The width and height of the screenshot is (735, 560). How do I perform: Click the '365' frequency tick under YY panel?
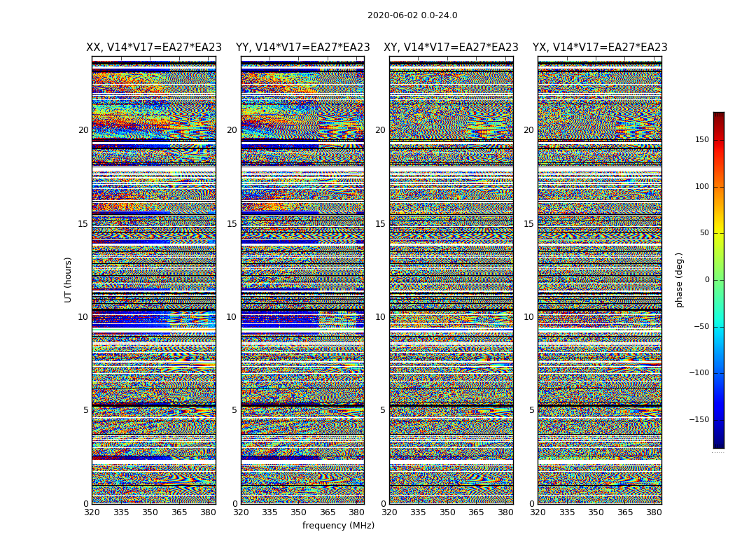328,512
